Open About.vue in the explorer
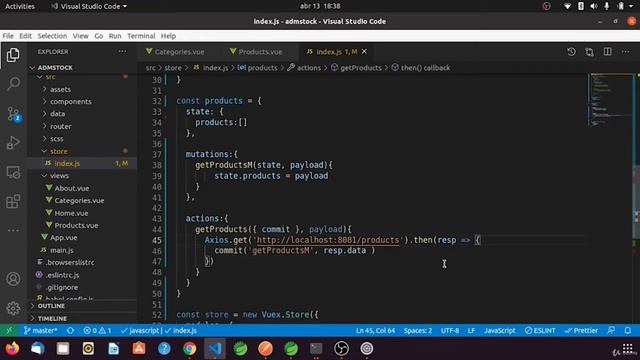Screen dimensions: 640x360 pyautogui.click(x=72, y=188)
